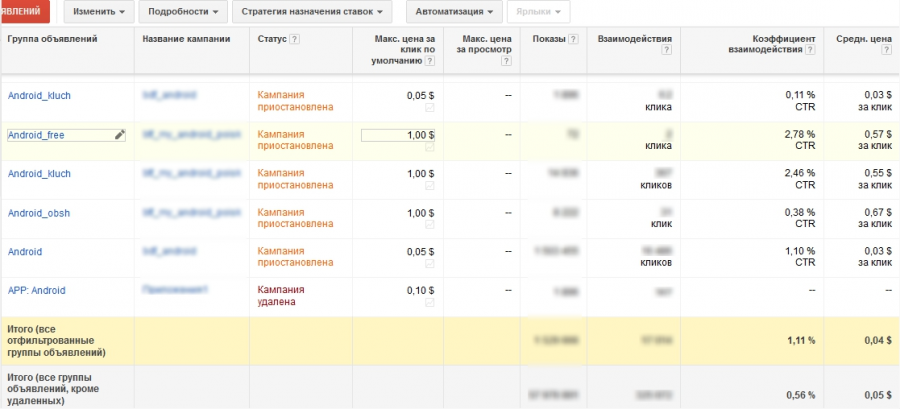The width and height of the screenshot is (900, 409).
Task: Open the Android_obsh ad group link
Action: 39,212
